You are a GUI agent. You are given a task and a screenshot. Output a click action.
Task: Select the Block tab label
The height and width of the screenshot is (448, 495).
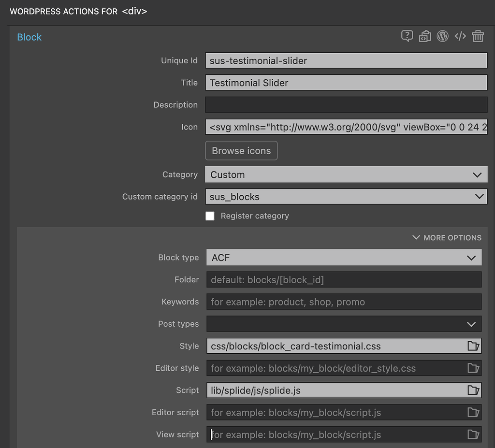29,37
